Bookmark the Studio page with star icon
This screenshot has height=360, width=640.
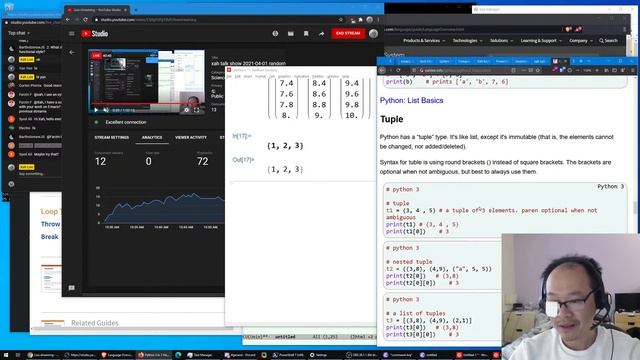tap(340, 20)
